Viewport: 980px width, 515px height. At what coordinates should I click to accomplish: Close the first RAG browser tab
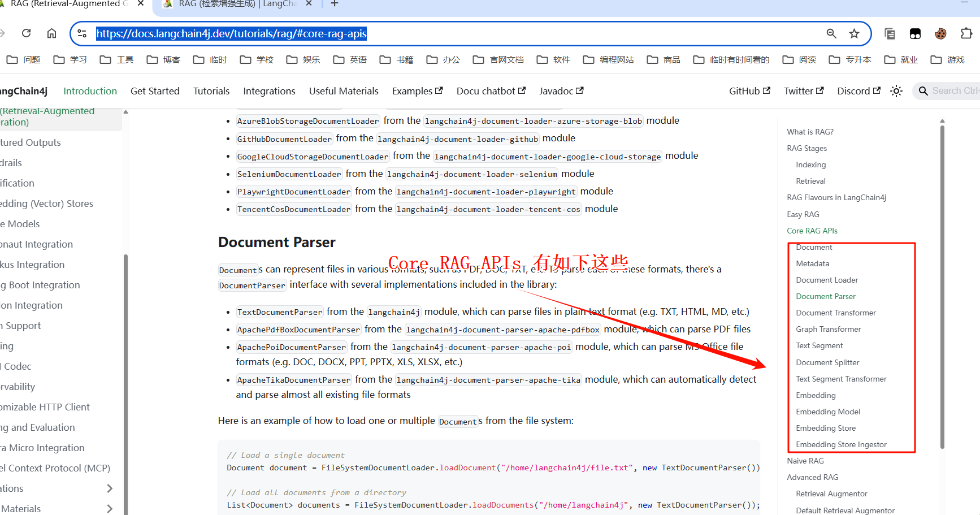click(141, 4)
